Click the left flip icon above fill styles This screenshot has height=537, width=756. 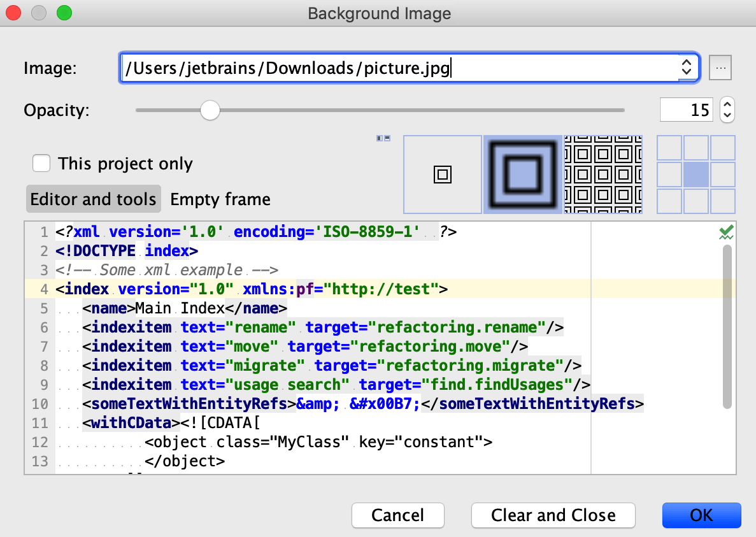click(x=380, y=137)
